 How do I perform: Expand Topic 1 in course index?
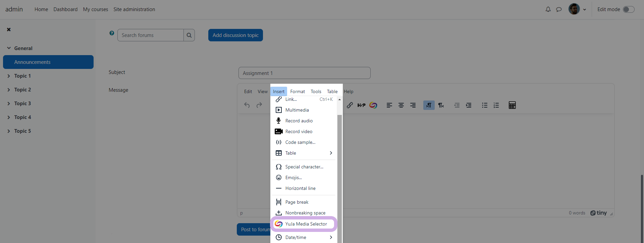(9, 76)
